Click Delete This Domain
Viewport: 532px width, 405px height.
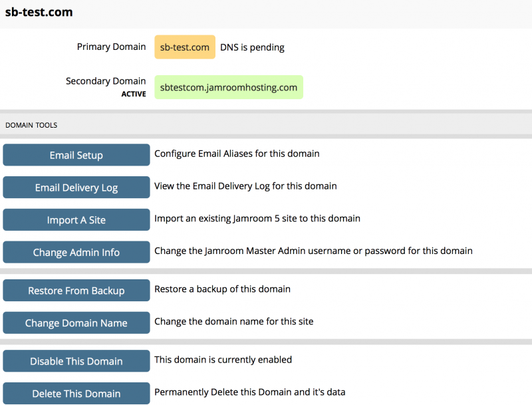(x=76, y=393)
